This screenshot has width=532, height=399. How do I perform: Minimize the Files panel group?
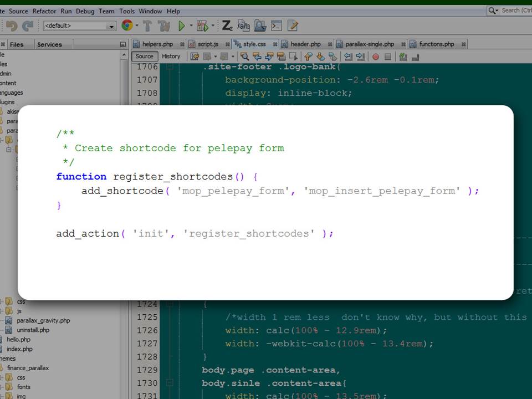pos(123,44)
